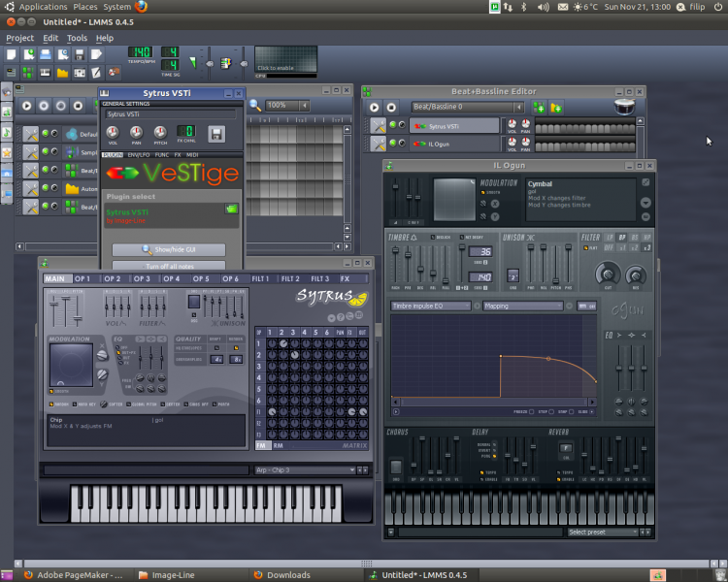Mute the IL Ogun beat track

(x=393, y=143)
